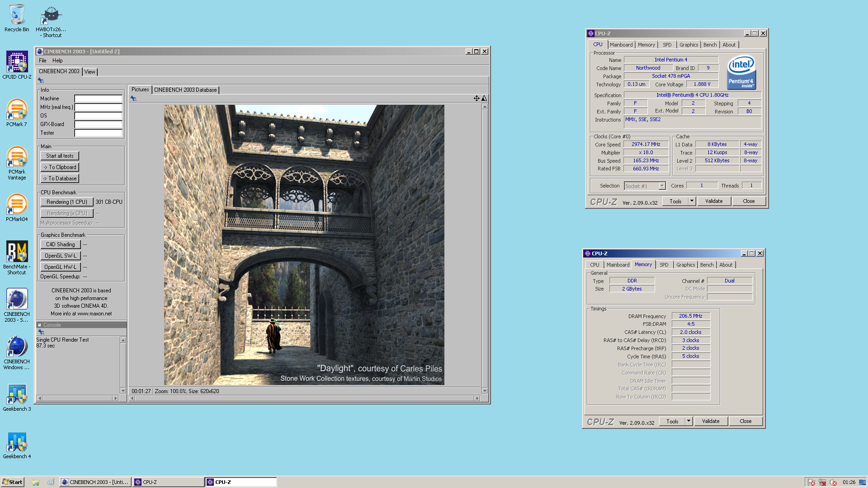
Task: Open the Geekbench 4 desktop icon
Action: click(17, 446)
